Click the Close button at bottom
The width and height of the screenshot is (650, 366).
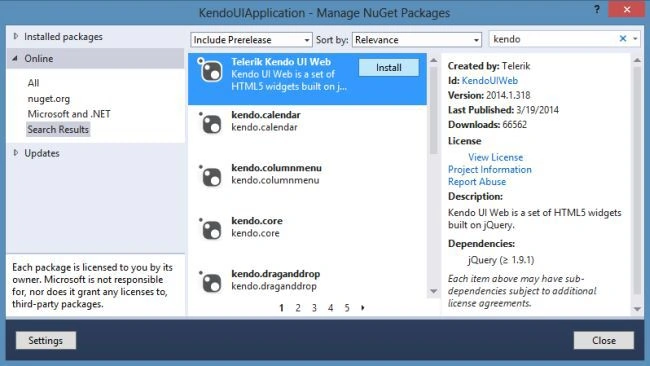604,340
